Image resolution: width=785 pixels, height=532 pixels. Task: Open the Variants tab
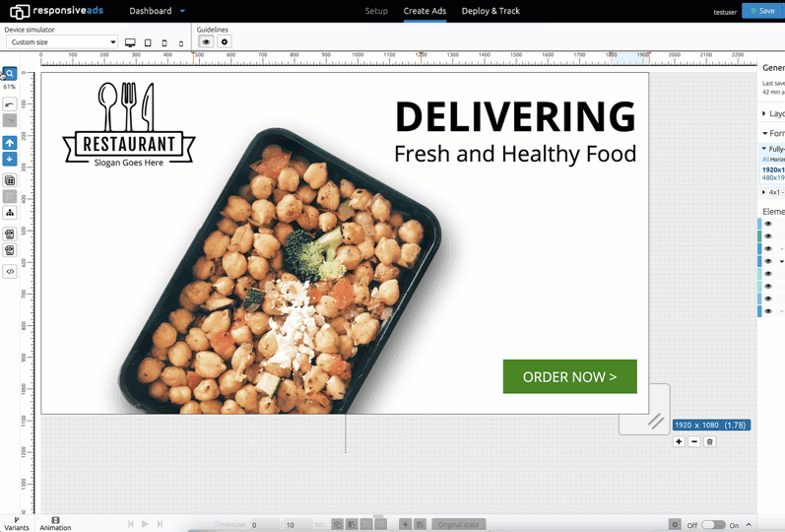point(17,524)
